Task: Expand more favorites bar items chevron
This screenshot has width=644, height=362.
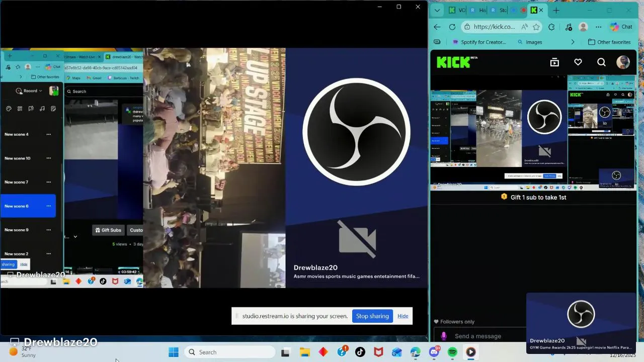Action: pos(573,42)
